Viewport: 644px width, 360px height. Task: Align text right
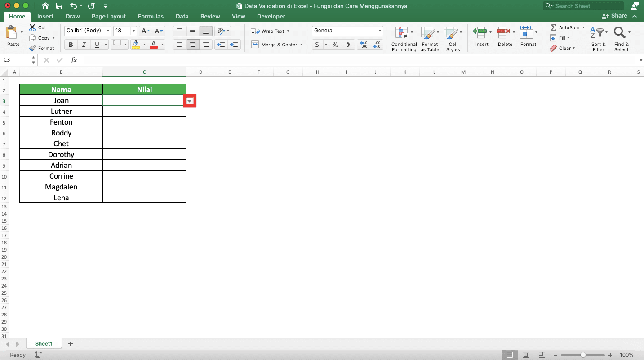click(206, 45)
